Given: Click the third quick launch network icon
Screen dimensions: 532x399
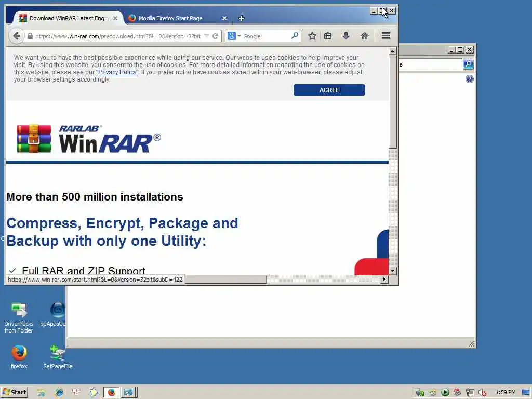Looking at the screenshot, I should (x=76, y=393).
